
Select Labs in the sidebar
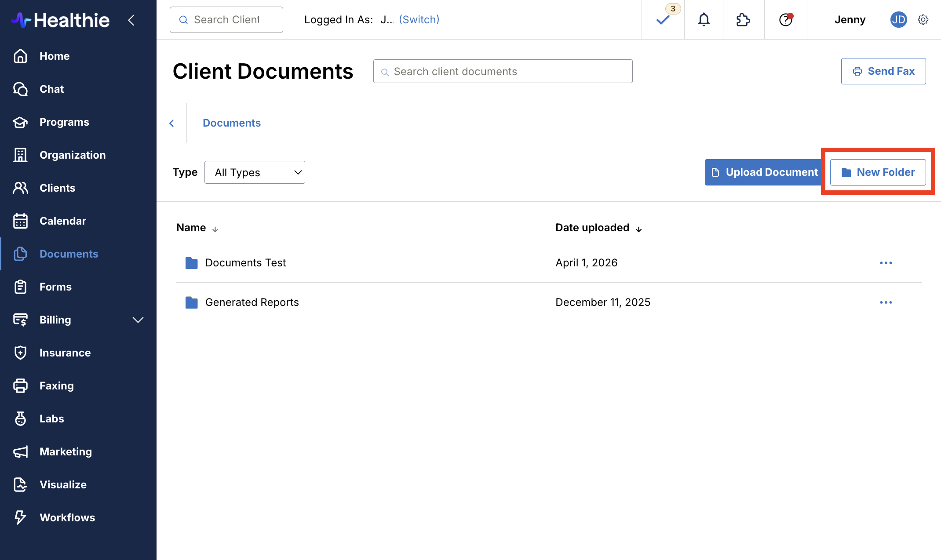(x=52, y=418)
